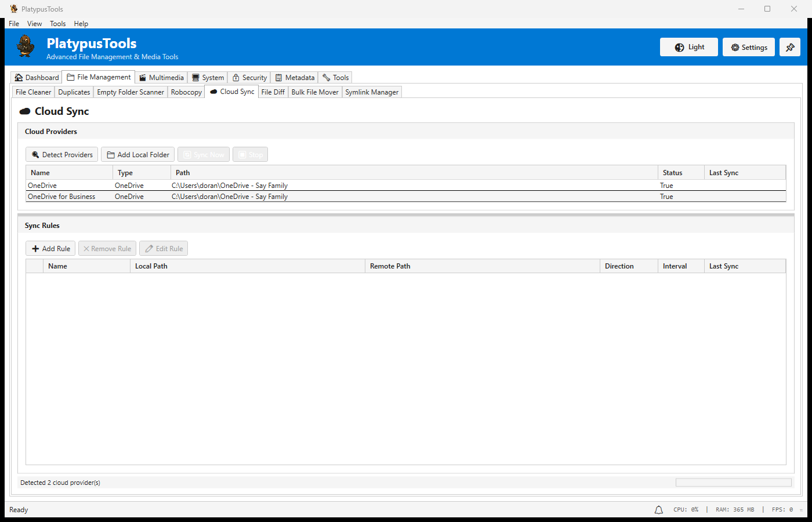
Task: Toggle the Light theme button
Action: [689, 48]
